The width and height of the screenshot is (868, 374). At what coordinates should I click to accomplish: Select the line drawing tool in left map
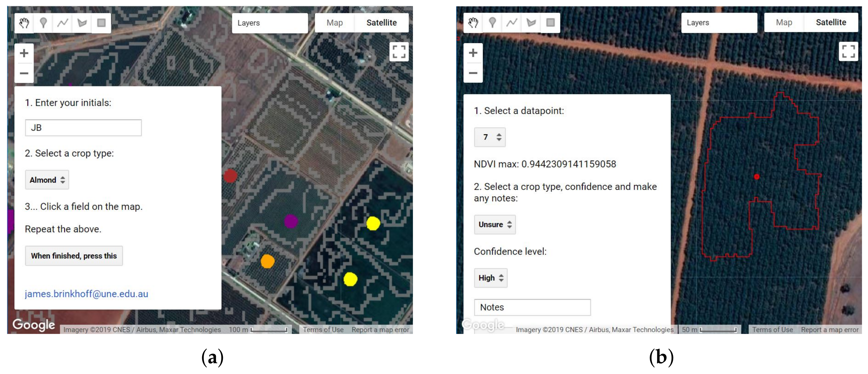tap(63, 23)
